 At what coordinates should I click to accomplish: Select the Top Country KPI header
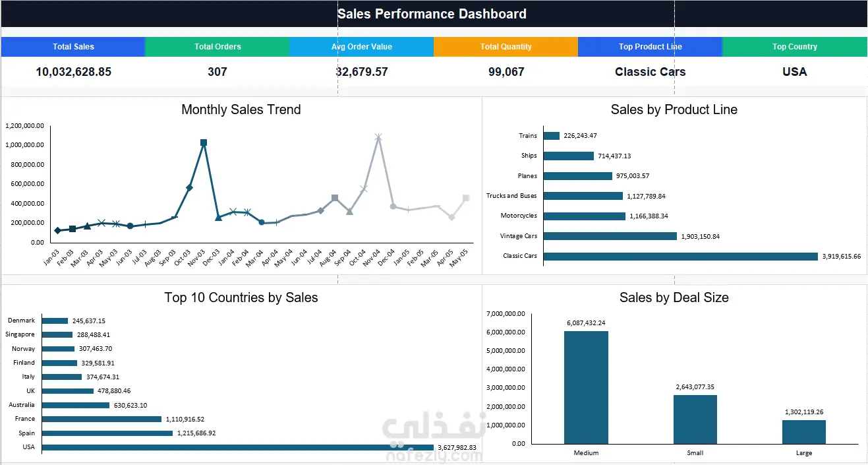pos(795,47)
